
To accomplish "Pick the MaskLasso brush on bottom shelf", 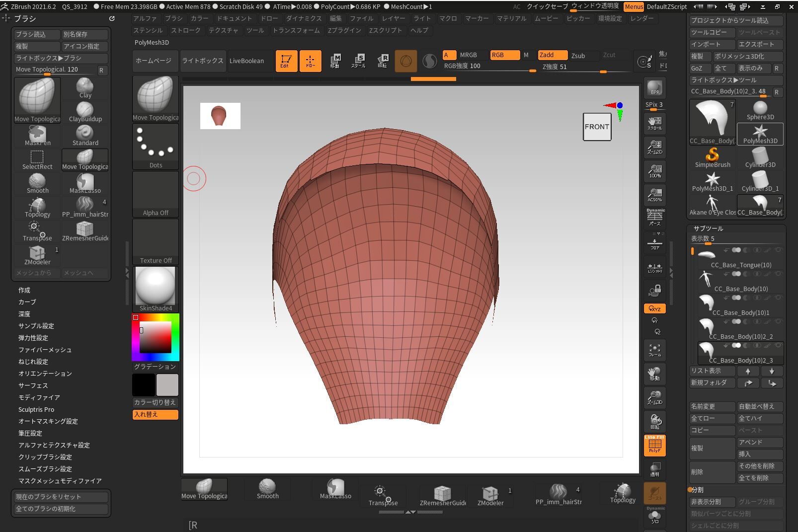I will coord(335,489).
